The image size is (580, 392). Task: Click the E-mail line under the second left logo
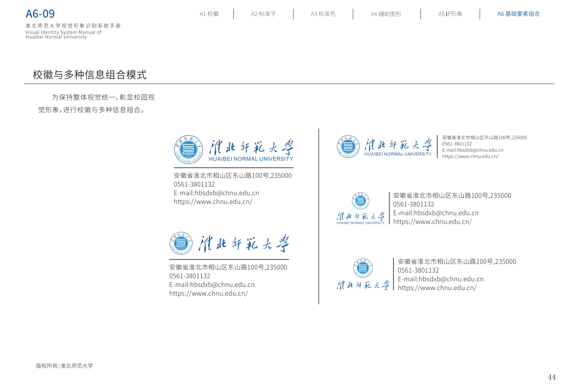212,285
